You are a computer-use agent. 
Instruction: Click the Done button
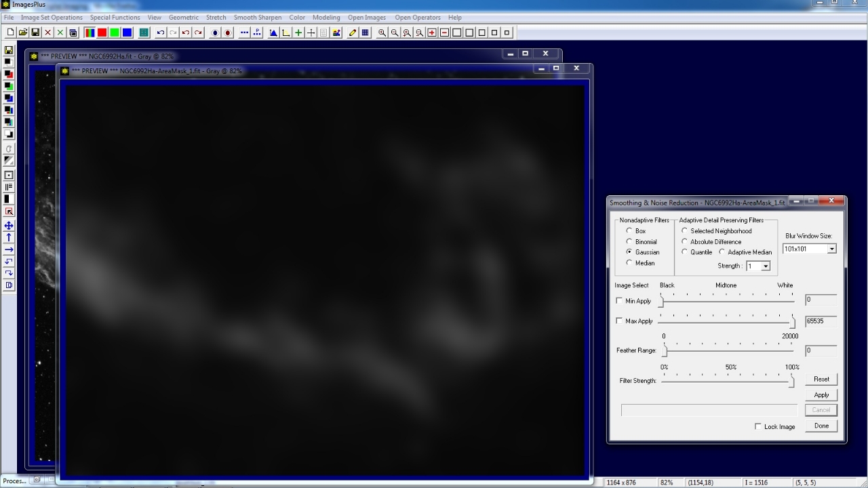[821, 426]
